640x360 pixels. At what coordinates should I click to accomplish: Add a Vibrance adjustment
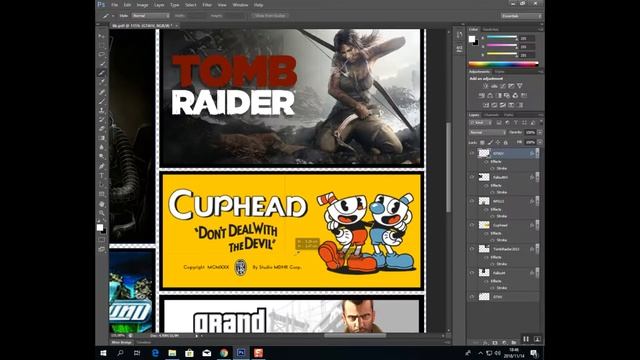point(520,86)
